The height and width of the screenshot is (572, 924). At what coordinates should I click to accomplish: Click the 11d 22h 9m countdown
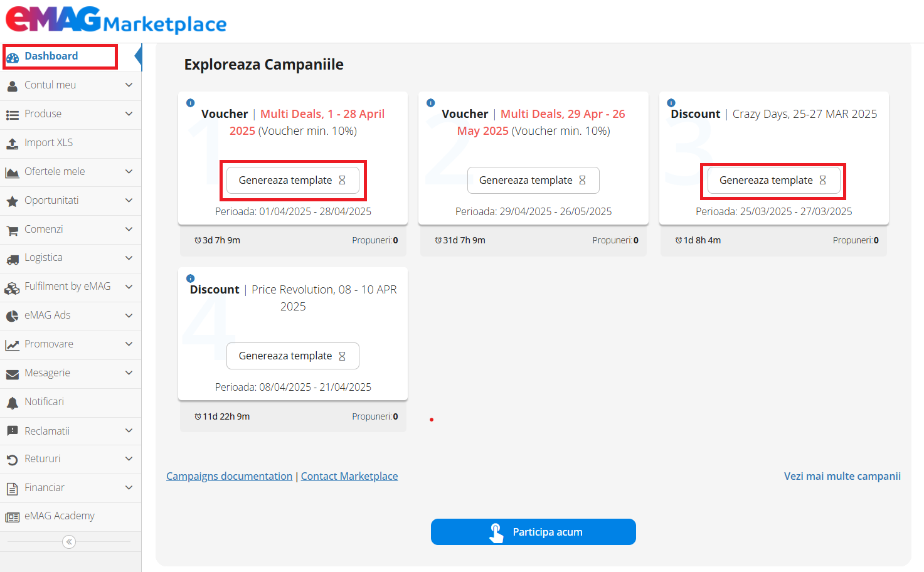click(x=222, y=416)
